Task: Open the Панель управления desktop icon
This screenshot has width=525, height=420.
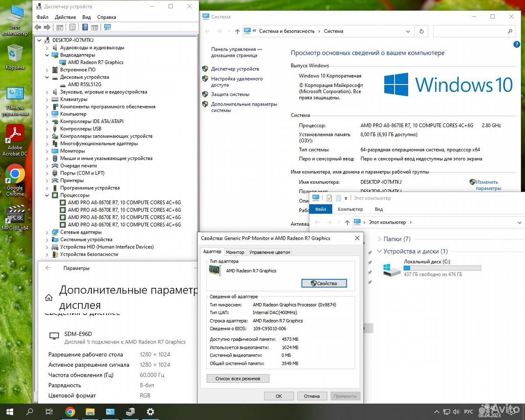Action: click(15, 101)
